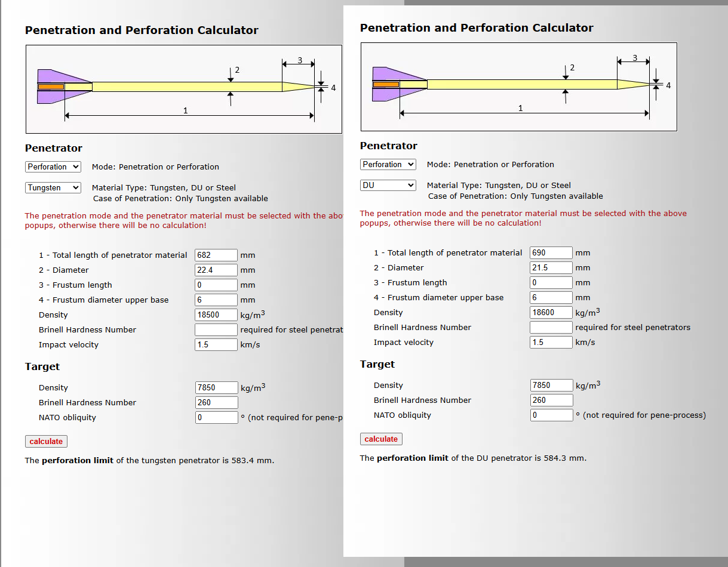Image resolution: width=728 pixels, height=567 pixels.
Task: Click penetrator diagram image in tungsten calculator
Action: click(184, 90)
